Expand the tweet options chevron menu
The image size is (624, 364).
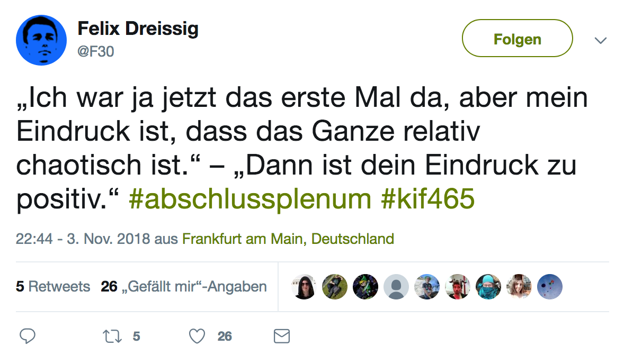point(600,40)
